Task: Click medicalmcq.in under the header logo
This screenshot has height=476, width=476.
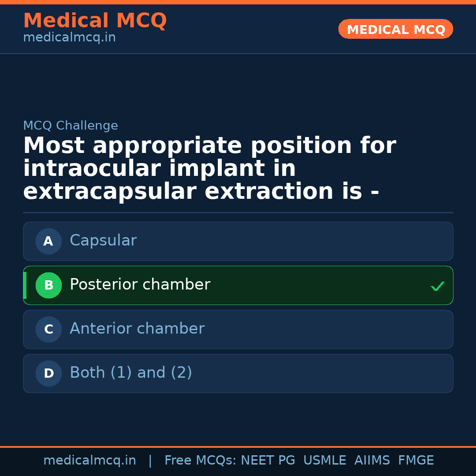Action: coord(69,37)
